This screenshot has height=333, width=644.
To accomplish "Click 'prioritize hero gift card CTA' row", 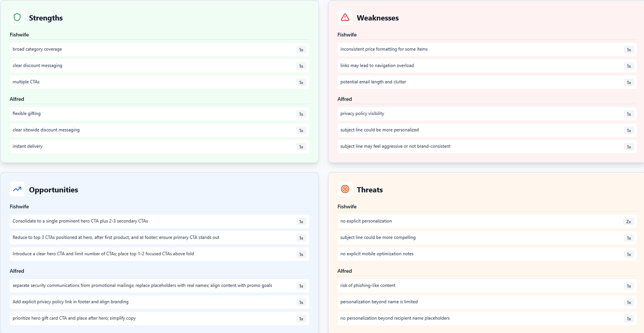I will pos(159,319).
